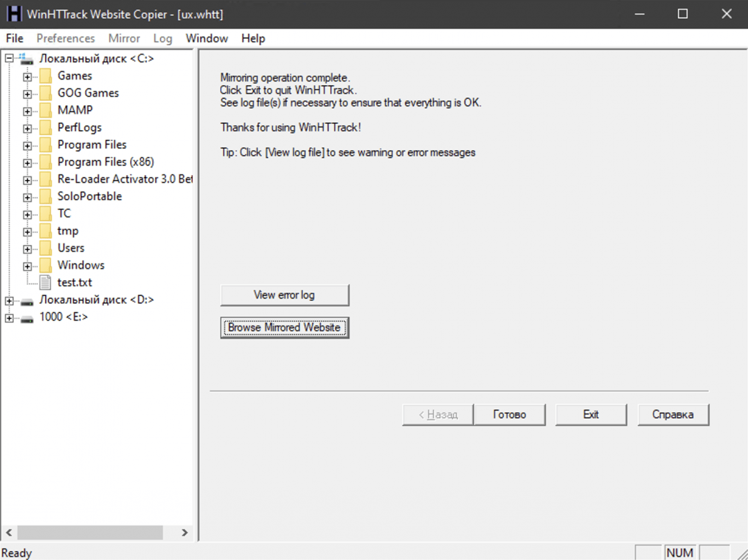748x560 pixels.
Task: Open the Window menu
Action: [x=206, y=39]
